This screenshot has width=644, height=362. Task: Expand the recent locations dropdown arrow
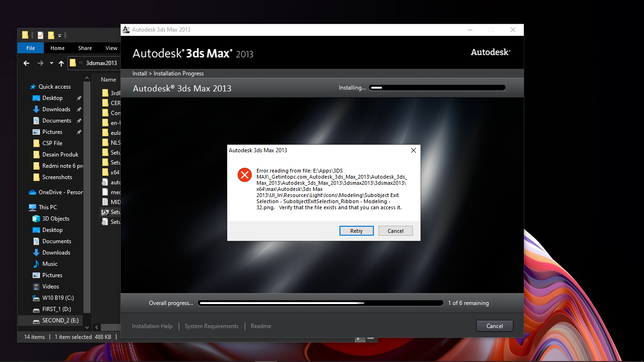click(51, 63)
